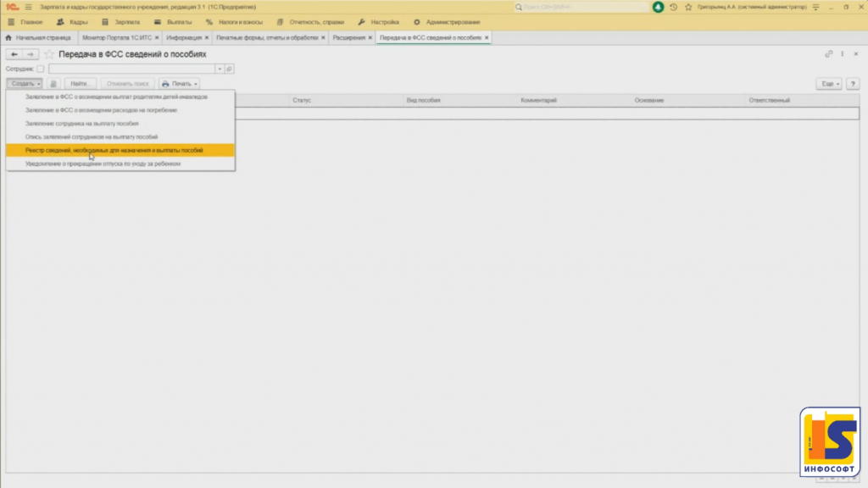The image size is (868, 488).
Task: Expand the Еще actions dropdown
Action: 828,84
